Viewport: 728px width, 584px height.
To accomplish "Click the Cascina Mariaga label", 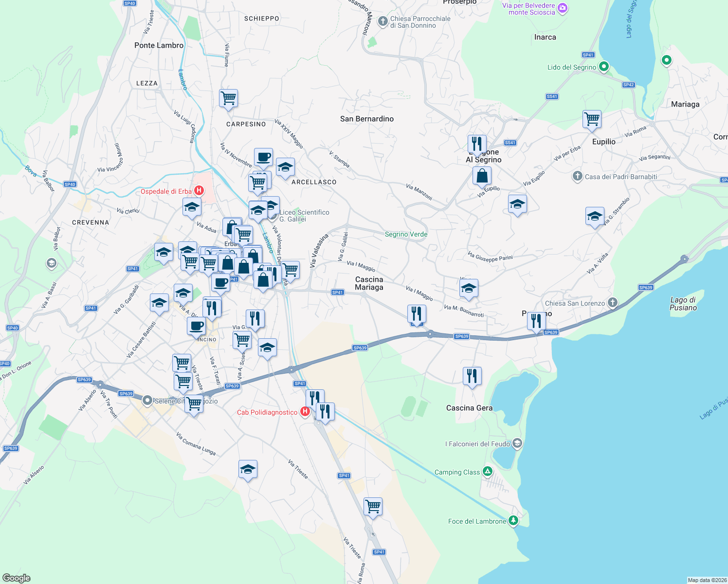I will [368, 283].
